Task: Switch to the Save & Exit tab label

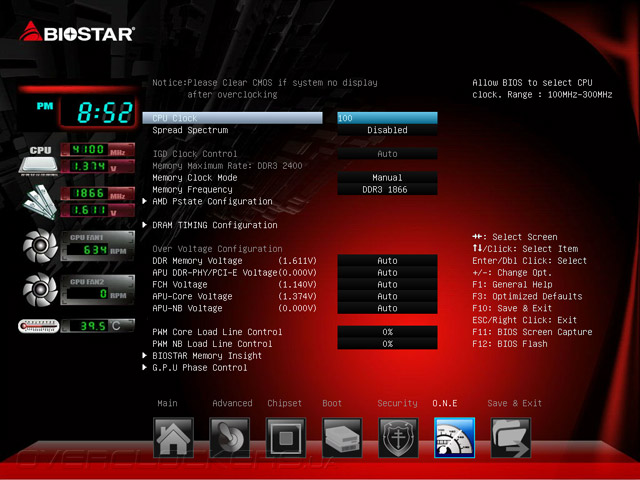Action: coord(514,403)
